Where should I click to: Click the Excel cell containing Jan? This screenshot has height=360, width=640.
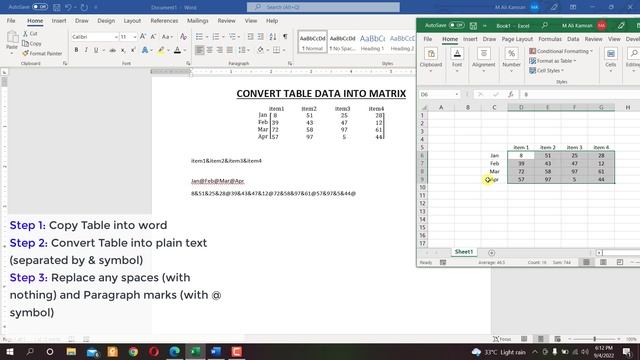pyautogui.click(x=494, y=156)
